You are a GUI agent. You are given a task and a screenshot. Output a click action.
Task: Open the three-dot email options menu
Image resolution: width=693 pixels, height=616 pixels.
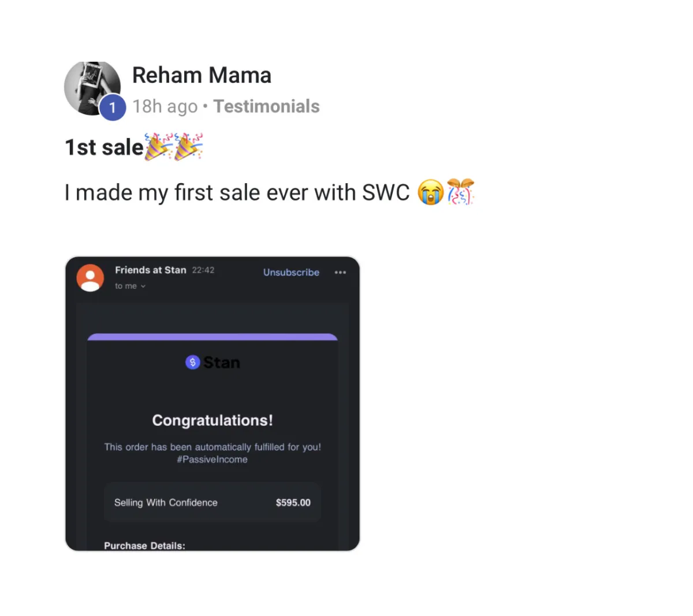tap(340, 272)
